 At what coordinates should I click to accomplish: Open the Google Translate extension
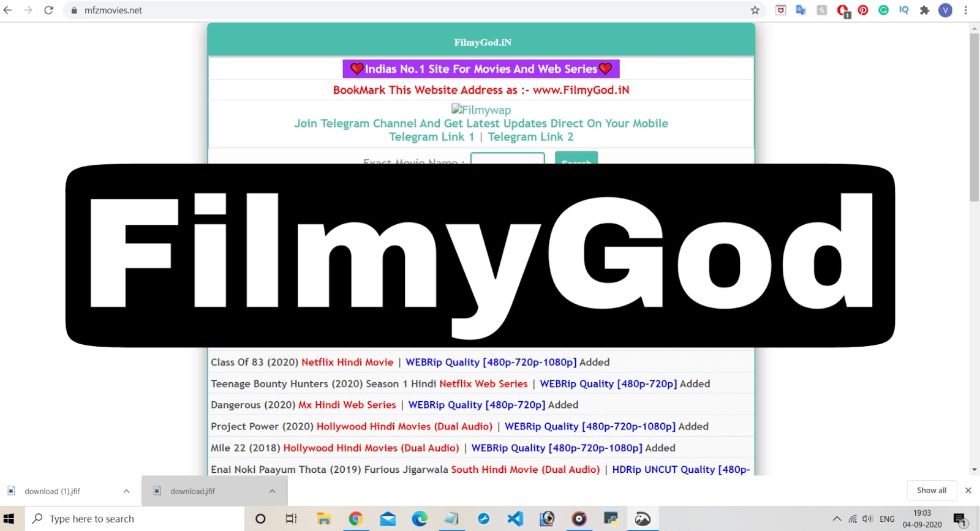801,10
